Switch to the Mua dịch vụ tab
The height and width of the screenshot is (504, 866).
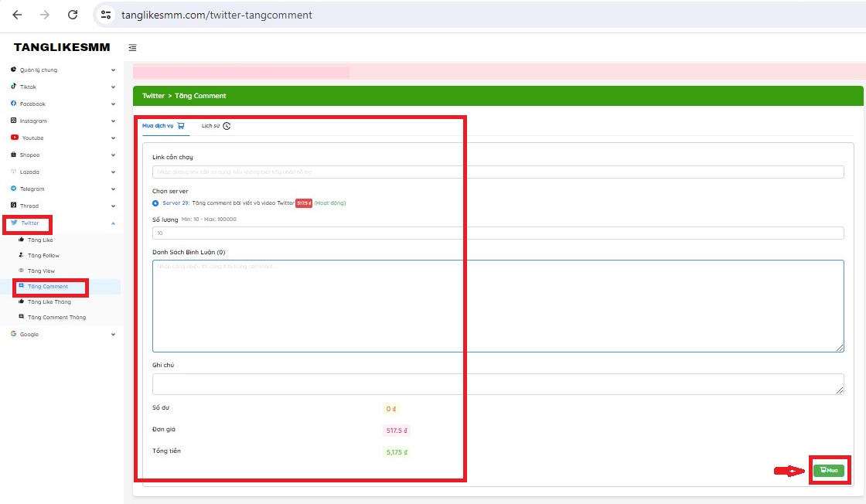click(x=163, y=126)
